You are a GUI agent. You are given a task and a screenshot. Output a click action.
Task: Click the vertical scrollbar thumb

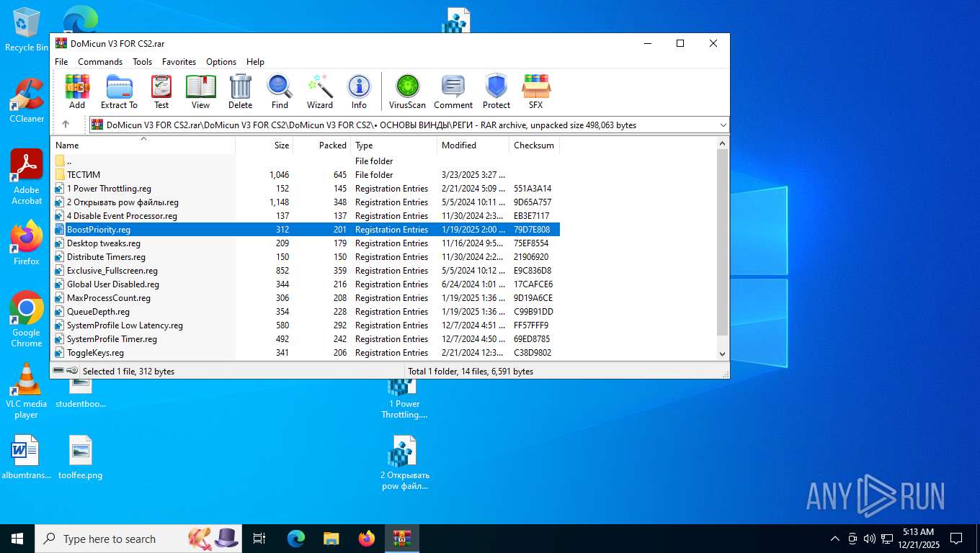point(723,243)
